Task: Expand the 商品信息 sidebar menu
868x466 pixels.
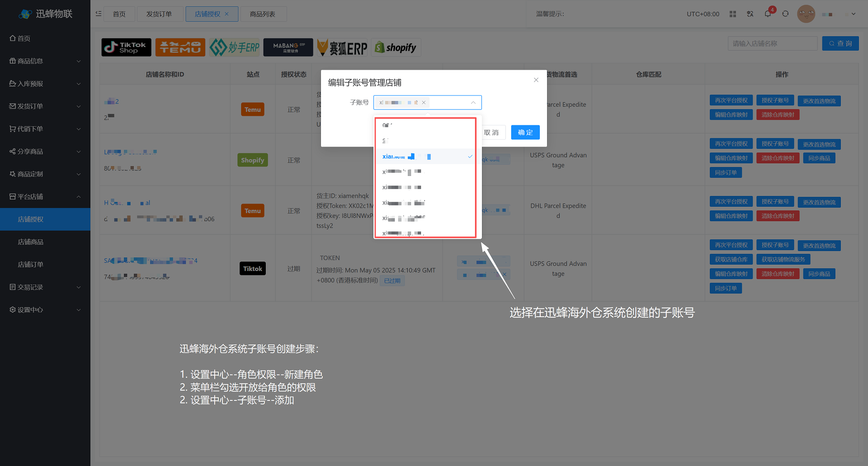Action: (x=45, y=61)
